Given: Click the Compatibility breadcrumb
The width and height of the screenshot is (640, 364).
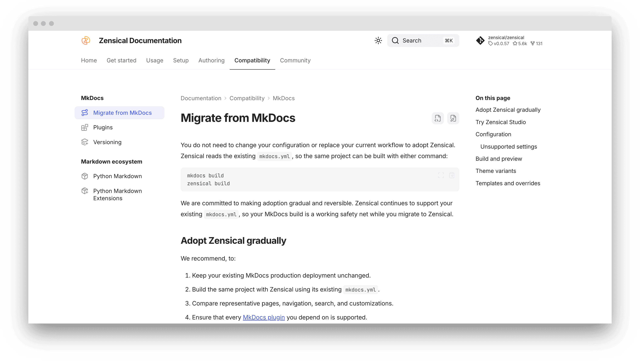Looking at the screenshot, I should (x=247, y=98).
